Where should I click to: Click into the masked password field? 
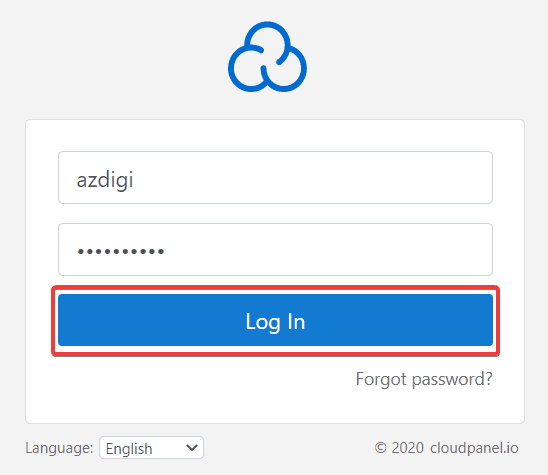(x=275, y=250)
